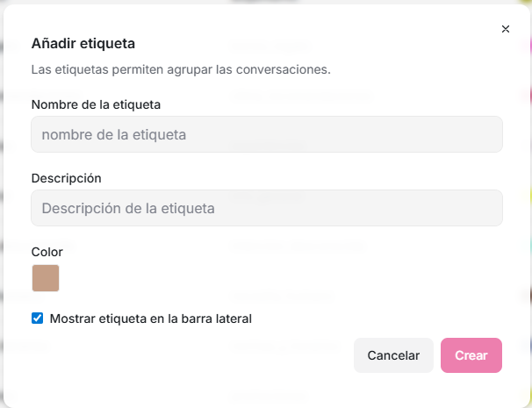The height and width of the screenshot is (408, 532).
Task: Click the "Mostrar etiqueta en la barra lateral" text
Action: click(x=151, y=319)
